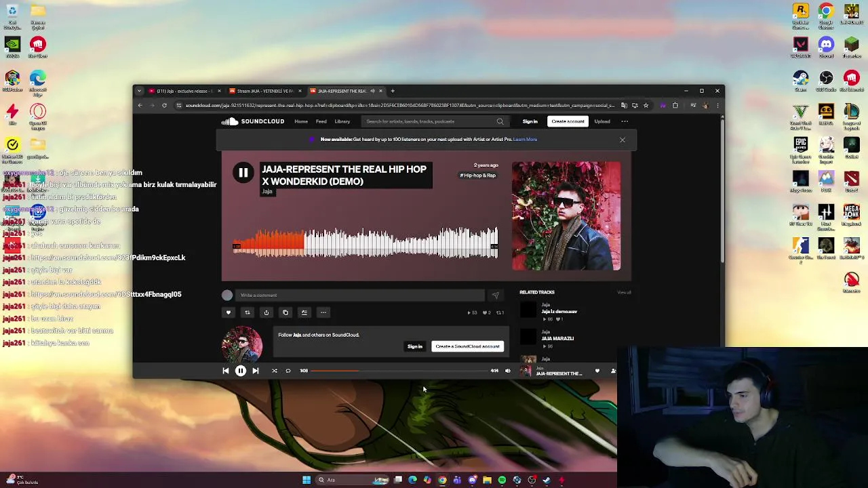Seek within the track waveform
The height and width of the screenshot is (488, 868).
[365, 243]
